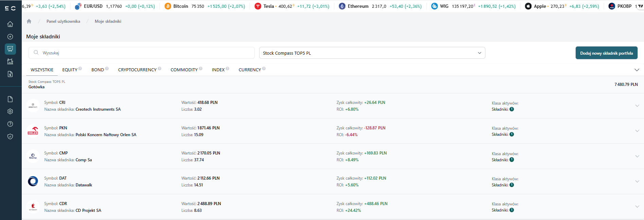Viewport: 644px width, 220px height.
Task: Click the PKN składniki count badge
Action: point(512,134)
